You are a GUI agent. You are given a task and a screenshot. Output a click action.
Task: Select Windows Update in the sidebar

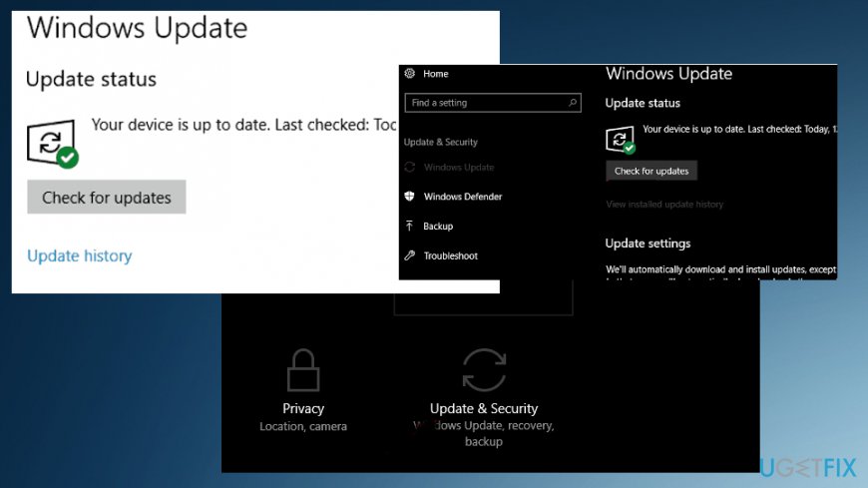(459, 168)
